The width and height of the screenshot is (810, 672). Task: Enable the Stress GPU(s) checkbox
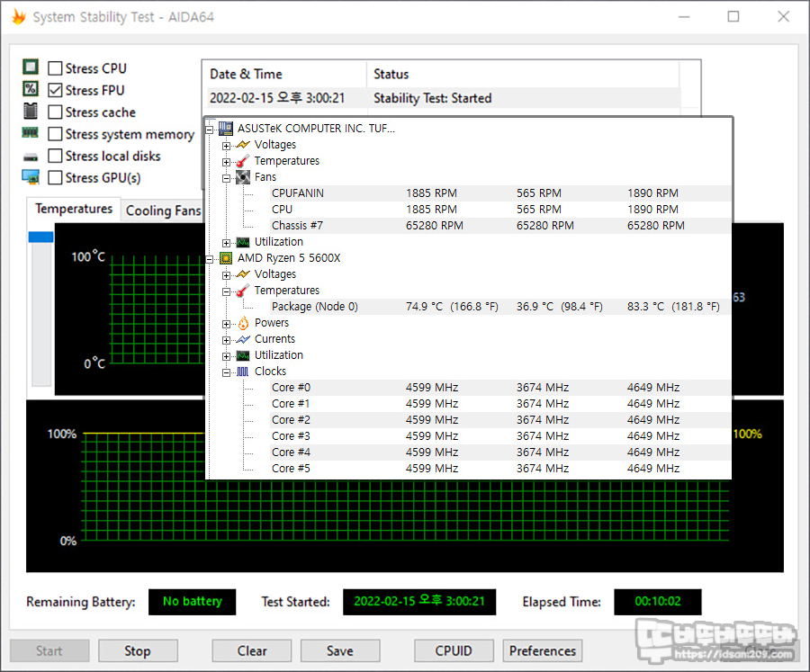(55, 178)
